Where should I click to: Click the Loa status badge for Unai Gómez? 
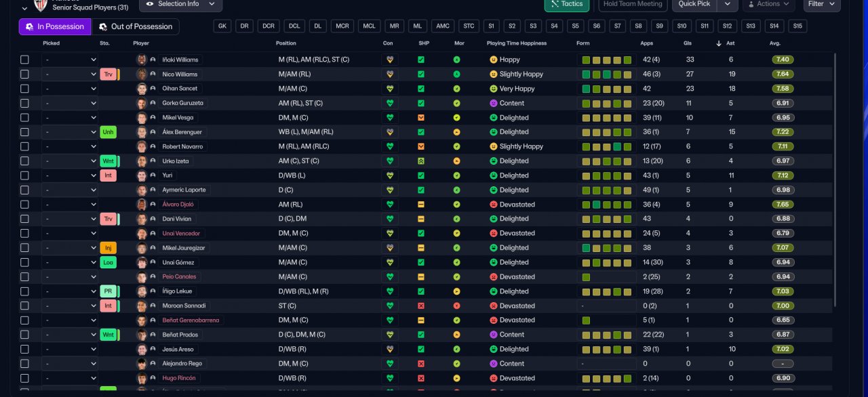coord(108,262)
